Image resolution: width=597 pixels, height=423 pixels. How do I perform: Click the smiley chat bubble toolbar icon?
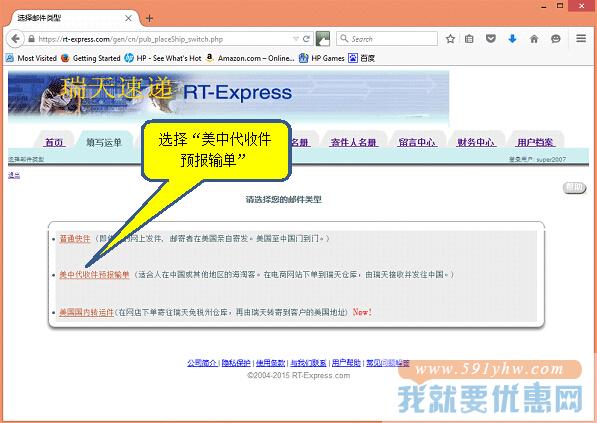point(556,39)
